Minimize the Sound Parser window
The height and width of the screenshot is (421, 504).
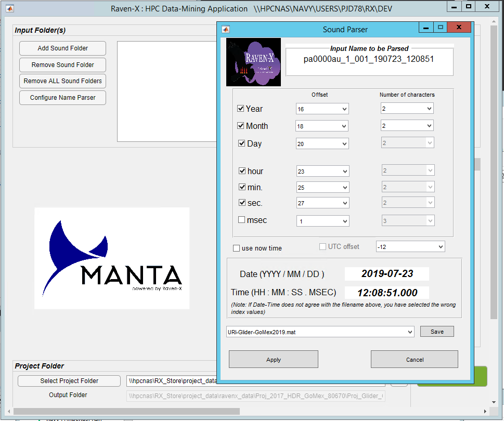[426, 28]
